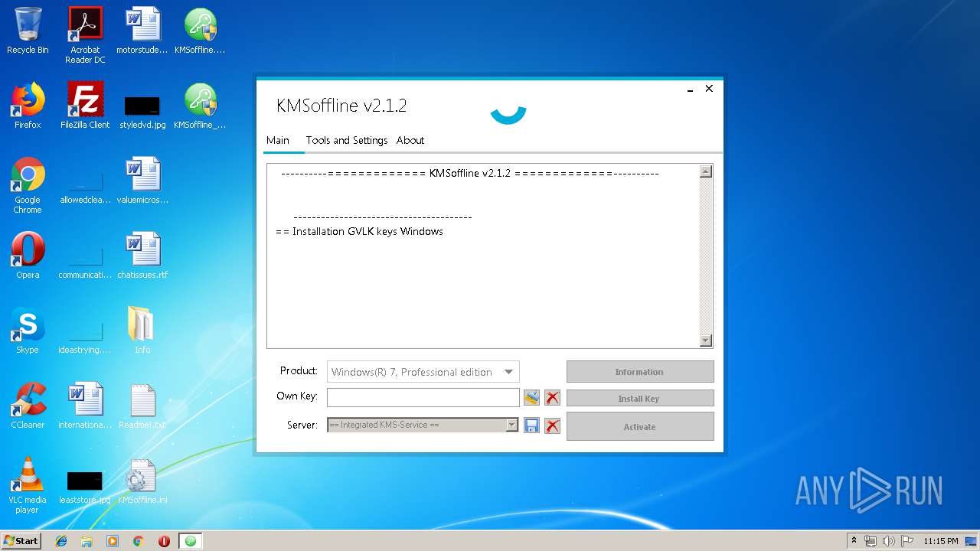Open the Skype desktop shortcut

[28, 331]
